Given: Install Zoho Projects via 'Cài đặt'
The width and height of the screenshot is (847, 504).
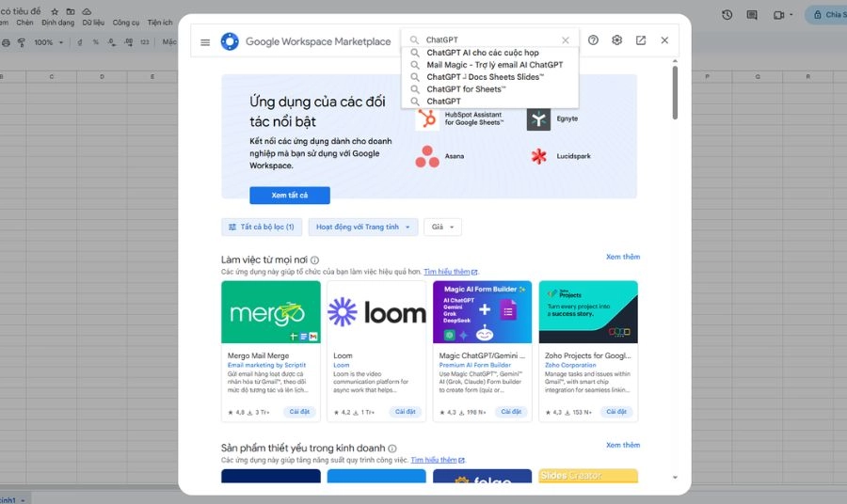Looking at the screenshot, I should tap(616, 412).
